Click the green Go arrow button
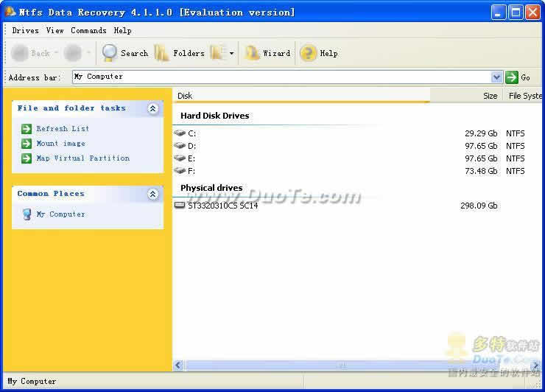The height and width of the screenshot is (392, 545). coord(512,77)
